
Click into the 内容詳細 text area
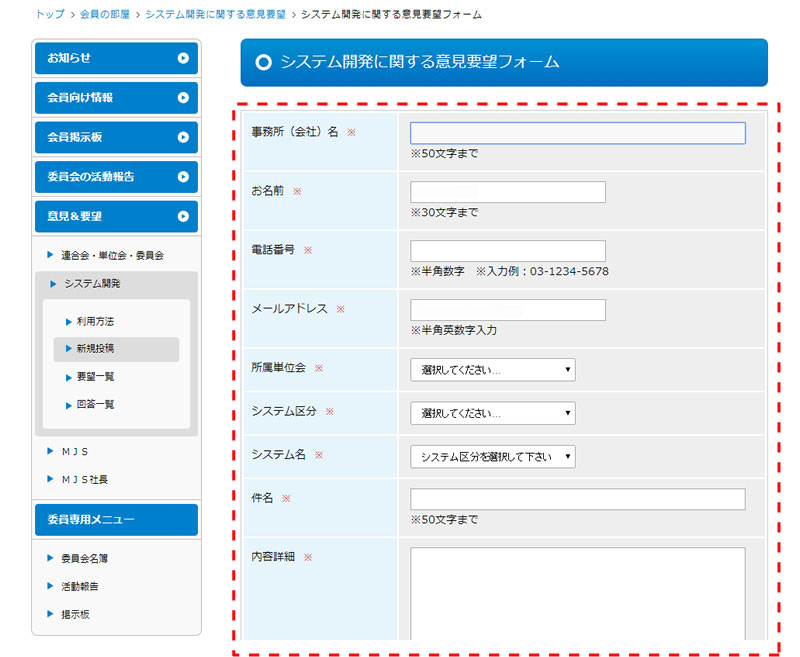tap(578, 594)
